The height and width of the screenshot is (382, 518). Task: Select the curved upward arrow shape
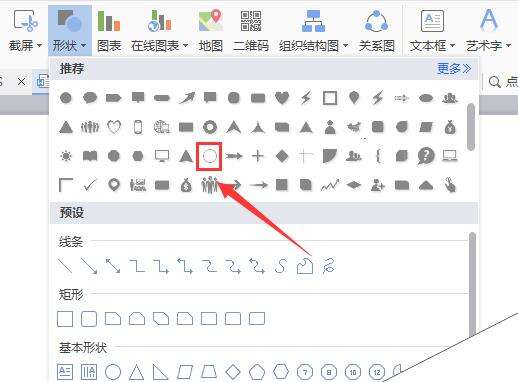(186, 98)
